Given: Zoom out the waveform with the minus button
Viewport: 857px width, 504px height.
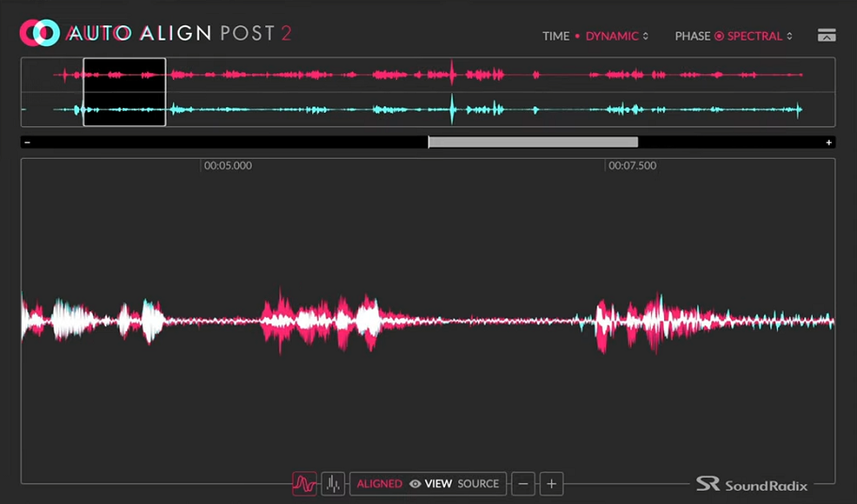Looking at the screenshot, I should pyautogui.click(x=523, y=484).
